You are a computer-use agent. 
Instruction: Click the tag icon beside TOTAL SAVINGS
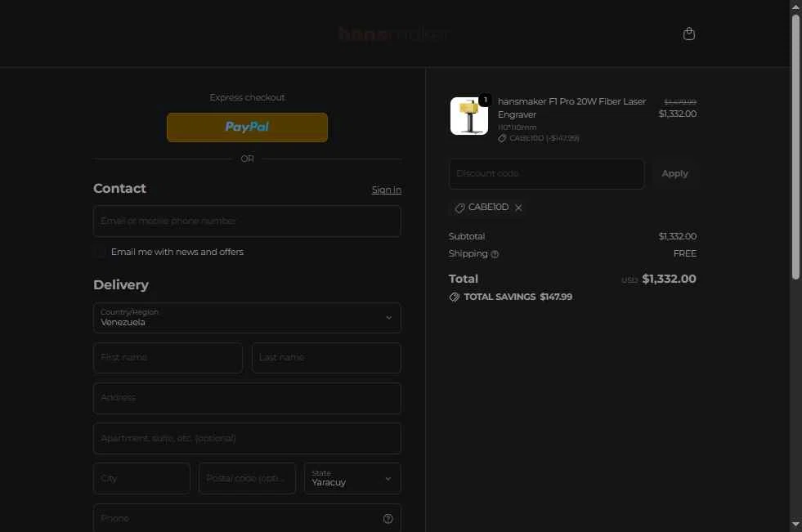point(455,297)
